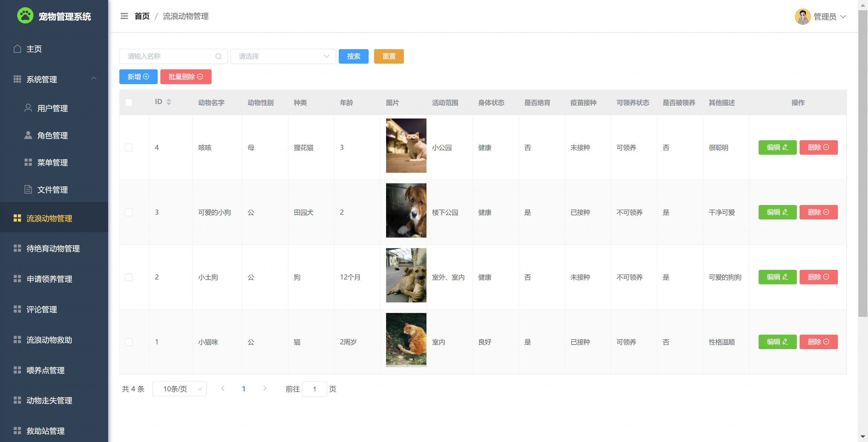Go to 申请领养管理 menu item

[x=49, y=279]
